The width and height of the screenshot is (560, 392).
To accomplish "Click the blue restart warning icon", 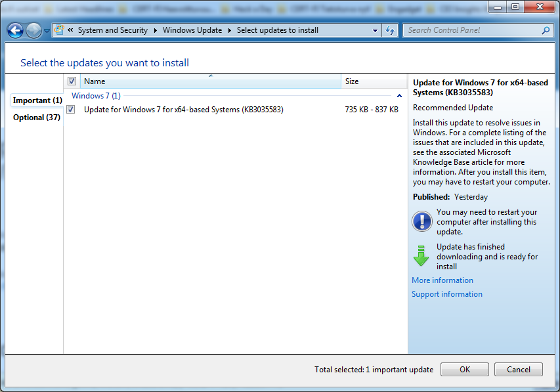I will tap(422, 221).
